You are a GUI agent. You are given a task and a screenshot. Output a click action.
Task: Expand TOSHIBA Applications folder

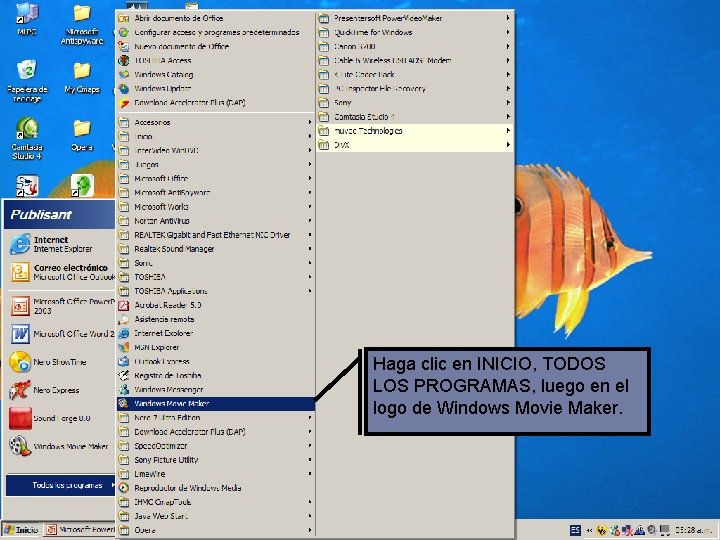pyautogui.click(x=216, y=291)
